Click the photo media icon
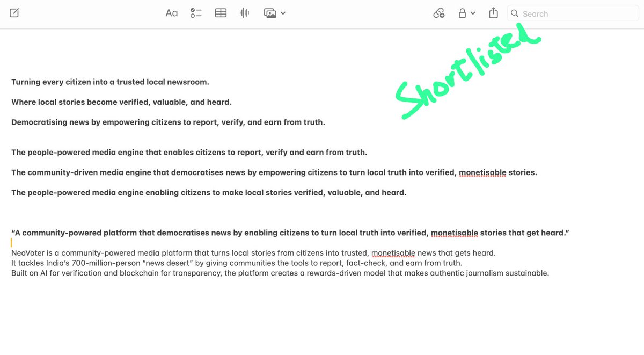 pyautogui.click(x=270, y=13)
